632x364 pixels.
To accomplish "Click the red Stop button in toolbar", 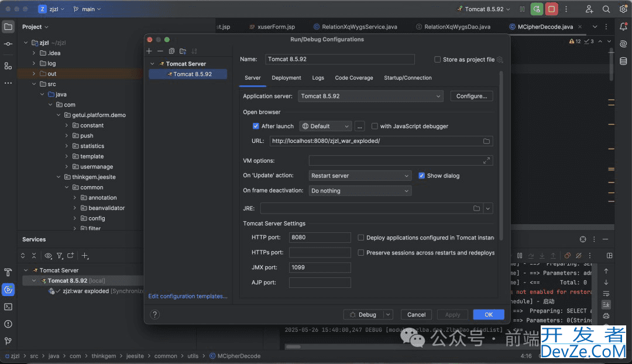I will [551, 9].
